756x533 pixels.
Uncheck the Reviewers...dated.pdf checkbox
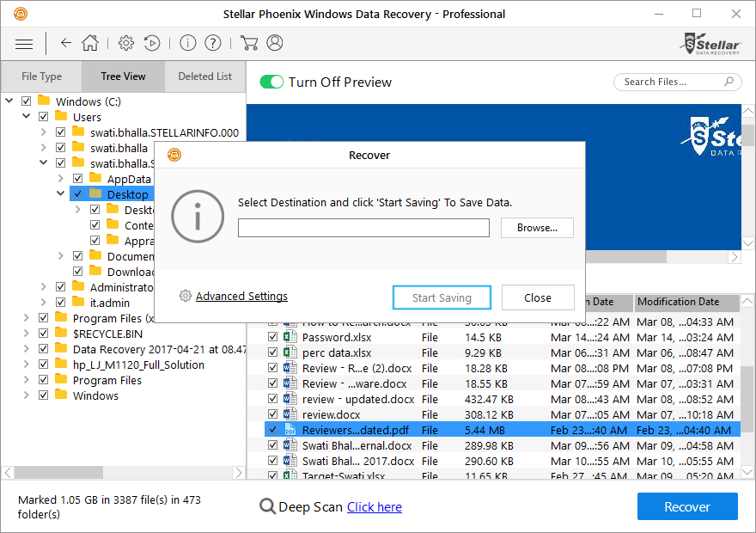tap(273, 430)
